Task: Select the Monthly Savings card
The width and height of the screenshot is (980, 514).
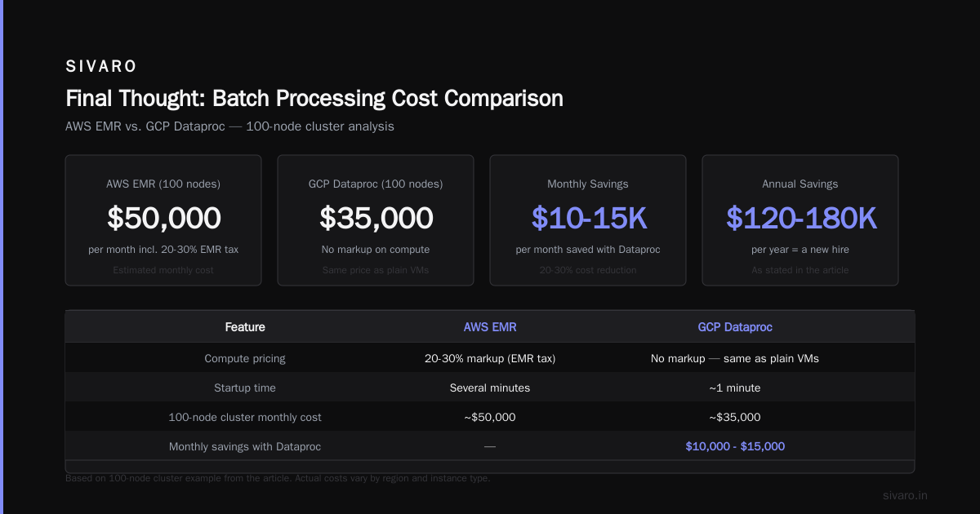Action: click(x=588, y=220)
